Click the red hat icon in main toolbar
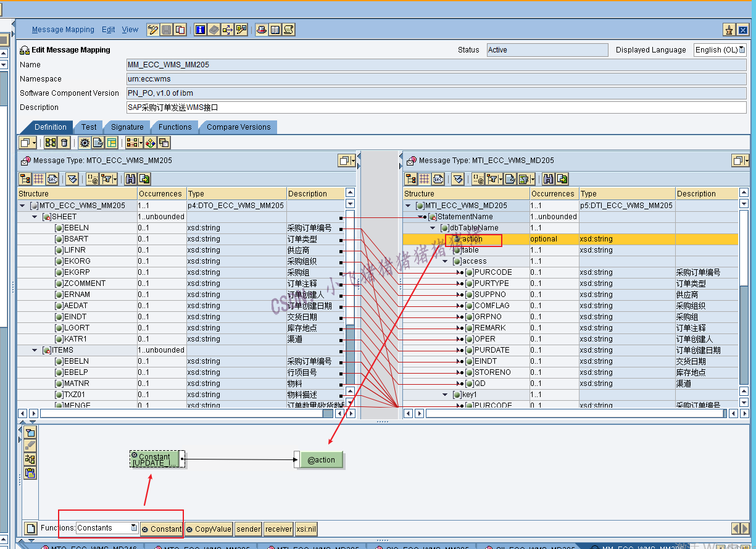This screenshot has width=756, height=549. (261, 30)
